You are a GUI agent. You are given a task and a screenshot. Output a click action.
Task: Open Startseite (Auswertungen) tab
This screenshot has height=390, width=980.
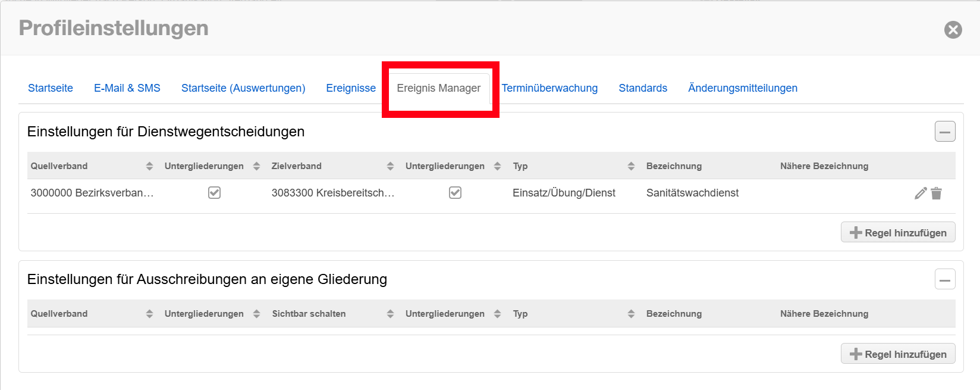[243, 88]
